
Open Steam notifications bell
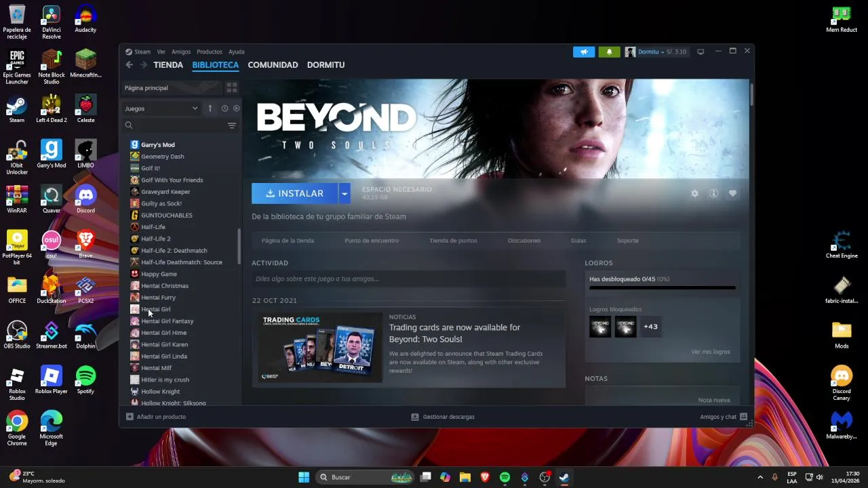pyautogui.click(x=609, y=52)
